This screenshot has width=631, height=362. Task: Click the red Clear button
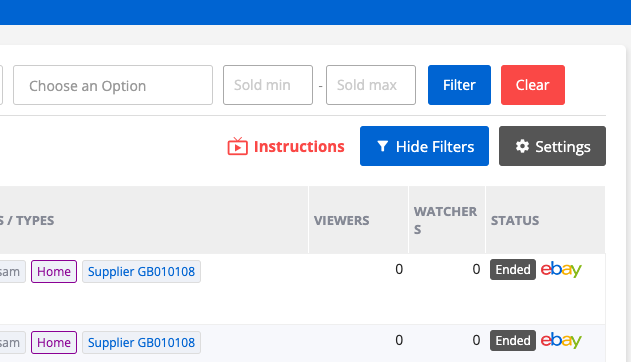pos(533,85)
